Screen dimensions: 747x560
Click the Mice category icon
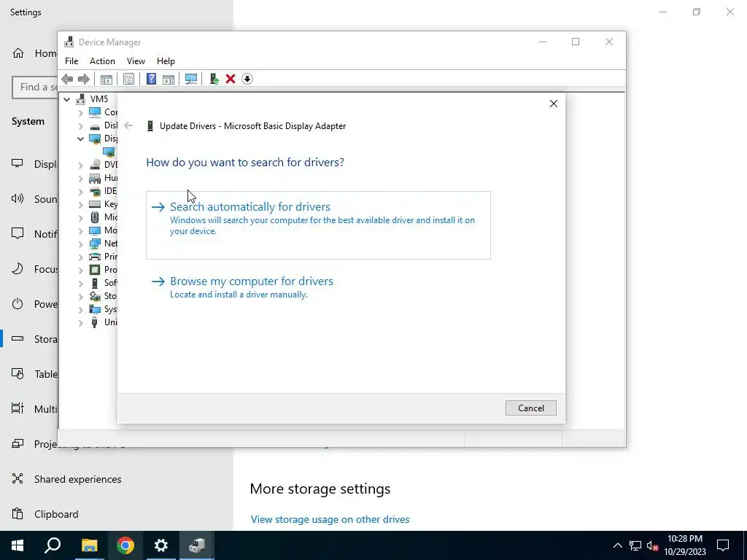point(95,217)
